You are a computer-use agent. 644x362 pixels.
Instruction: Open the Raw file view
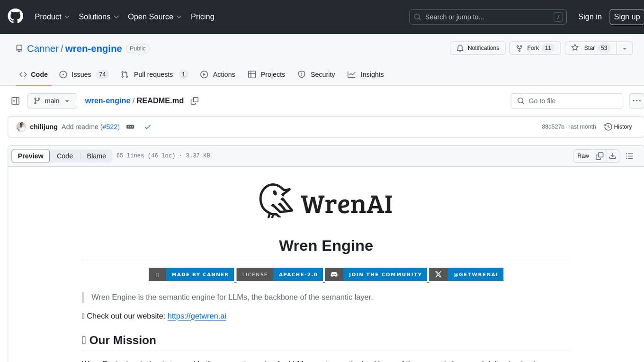click(583, 156)
